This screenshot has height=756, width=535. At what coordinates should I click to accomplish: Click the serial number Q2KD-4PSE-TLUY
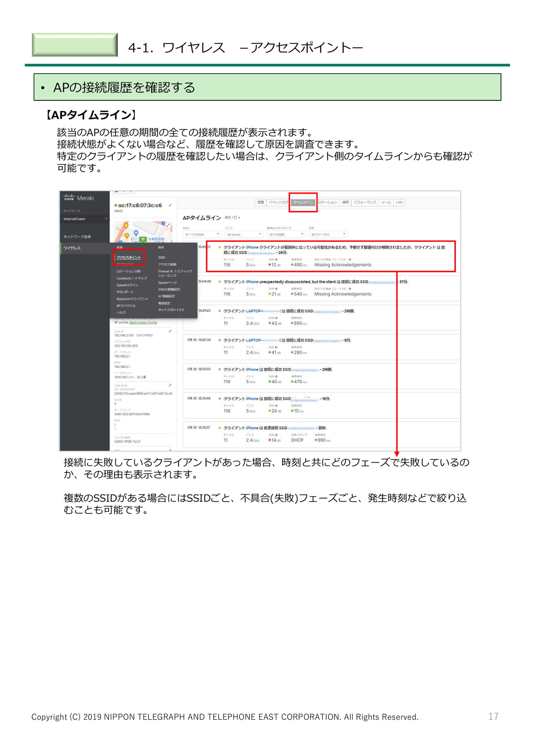click(x=127, y=441)
